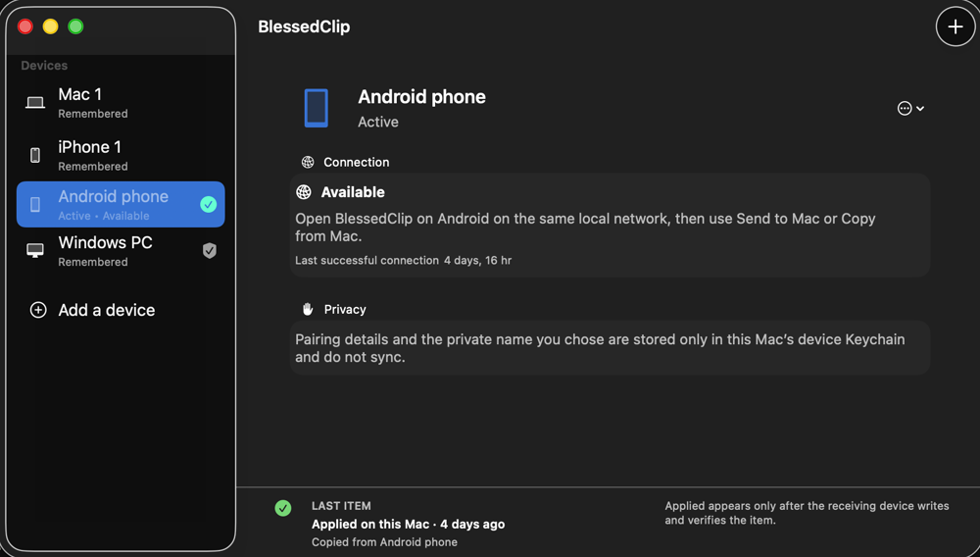Click the phone icon next to iPhone 1
980x557 pixels.
(35, 155)
